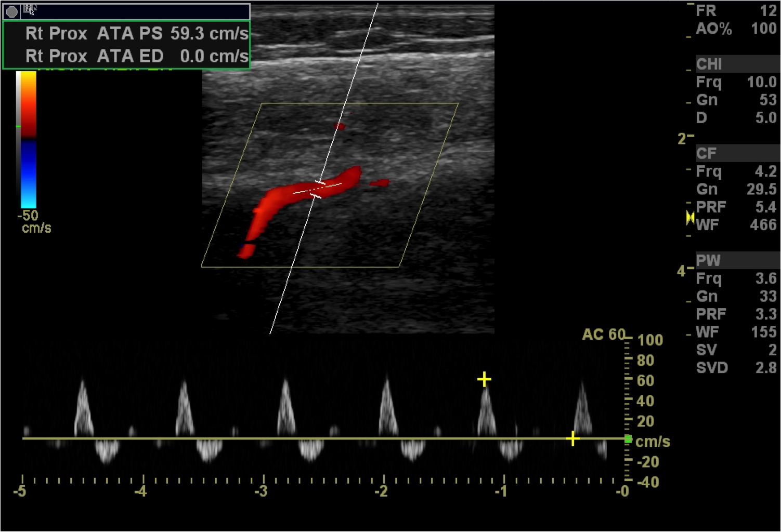Click the yellow focal zone marker by PRF

pos(690,217)
